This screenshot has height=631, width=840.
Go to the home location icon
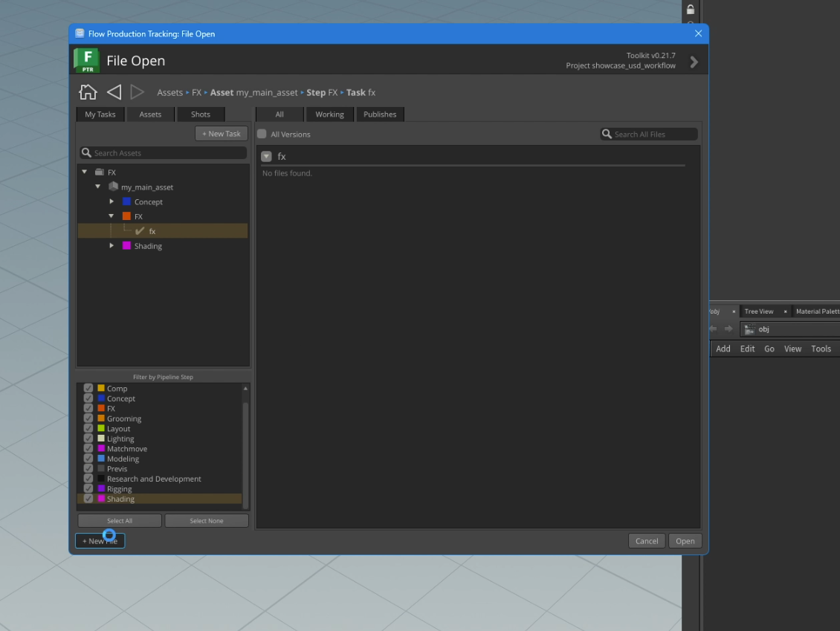(88, 92)
